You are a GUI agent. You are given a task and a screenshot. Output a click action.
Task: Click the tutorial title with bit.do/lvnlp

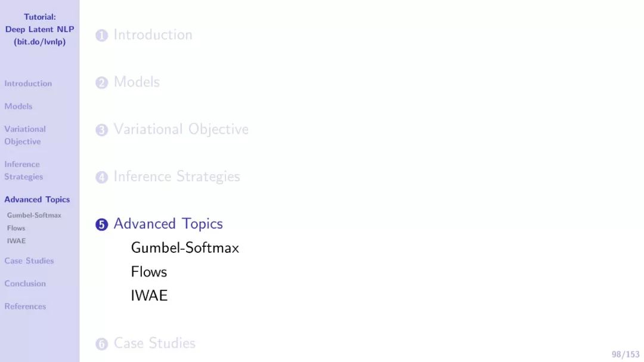[40, 29]
